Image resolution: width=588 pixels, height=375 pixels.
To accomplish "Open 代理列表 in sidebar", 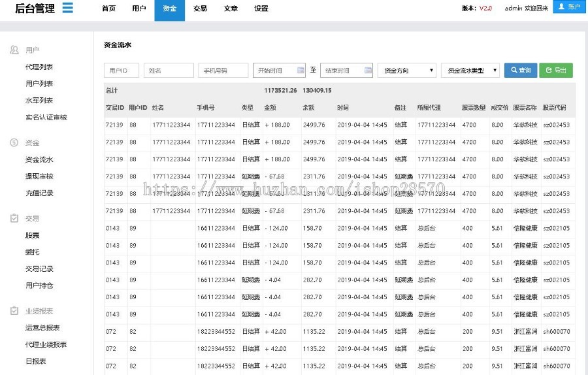I will pos(39,67).
